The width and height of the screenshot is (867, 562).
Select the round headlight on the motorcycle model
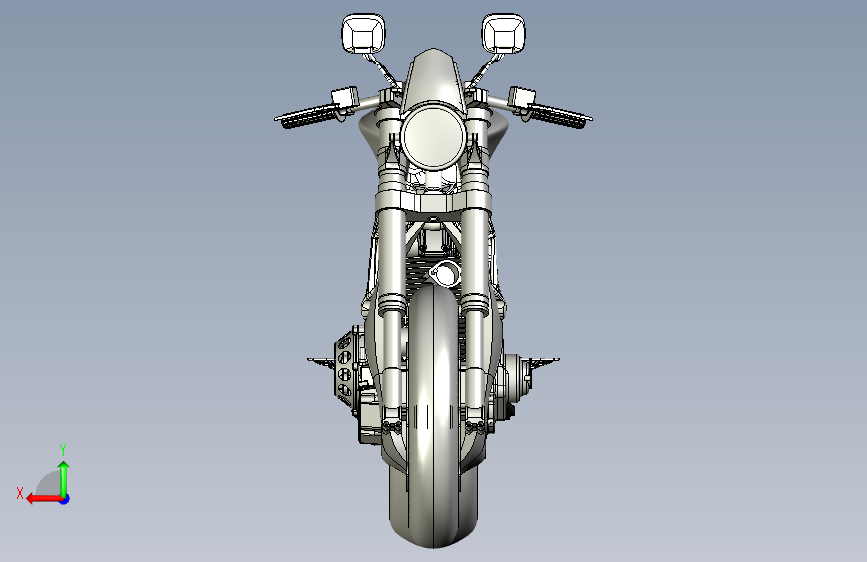point(434,137)
